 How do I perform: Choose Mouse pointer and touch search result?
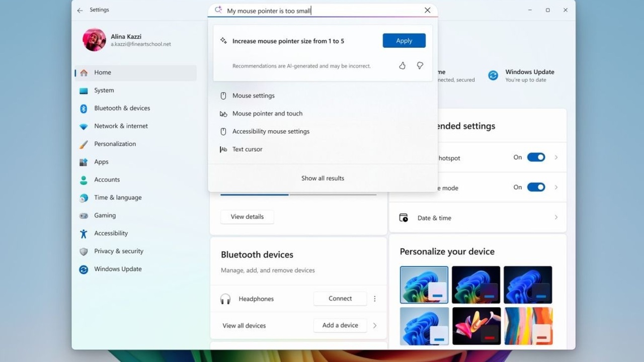[267, 113]
